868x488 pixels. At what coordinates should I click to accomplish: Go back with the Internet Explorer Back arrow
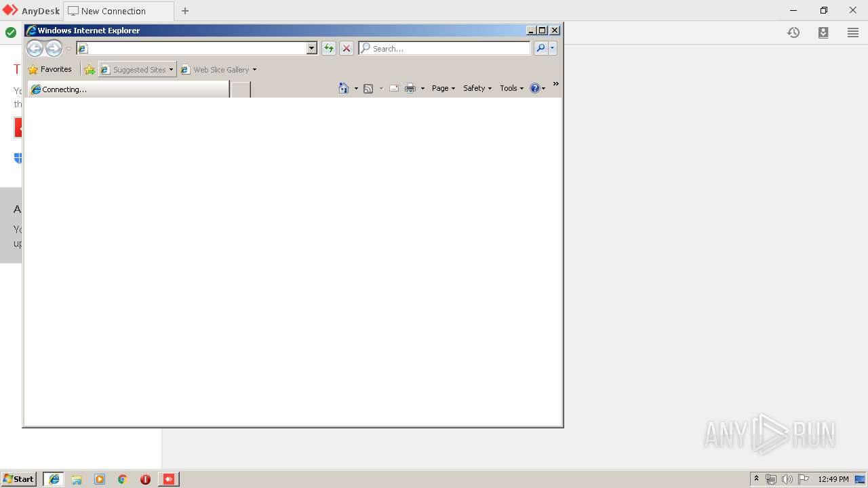coord(35,48)
